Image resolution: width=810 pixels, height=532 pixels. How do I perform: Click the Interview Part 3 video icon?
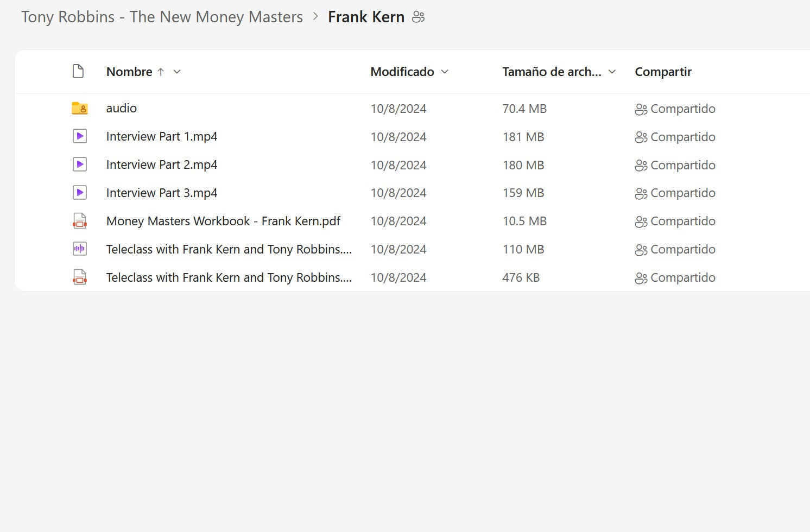(x=80, y=193)
